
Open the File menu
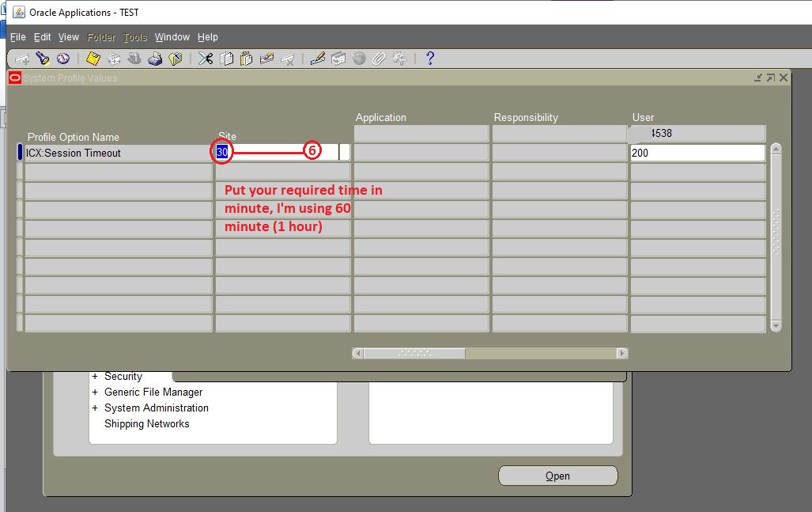(x=17, y=36)
